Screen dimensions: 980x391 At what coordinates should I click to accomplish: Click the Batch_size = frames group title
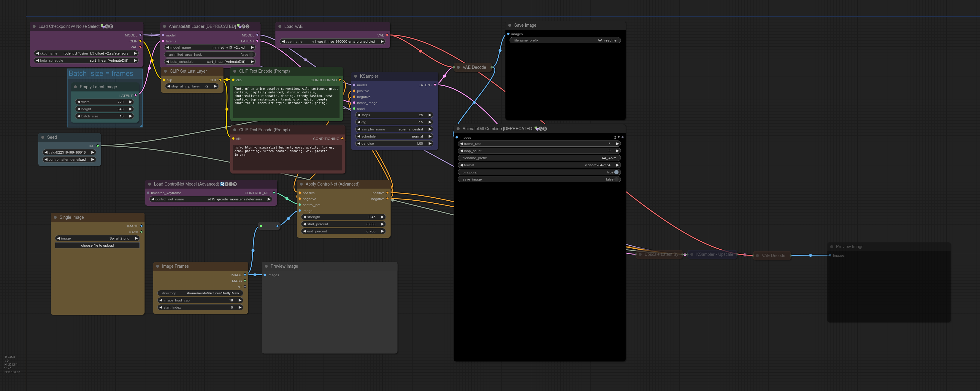coord(101,74)
